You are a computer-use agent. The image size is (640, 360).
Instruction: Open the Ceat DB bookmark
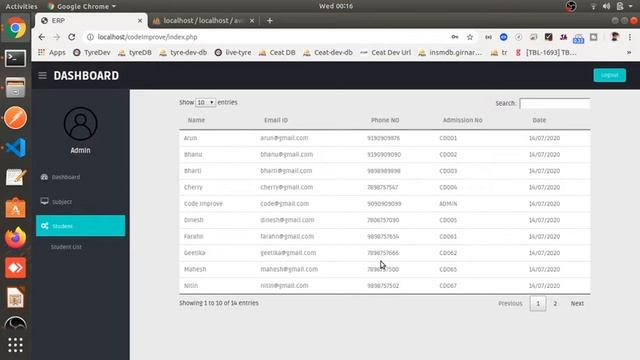pos(277,53)
